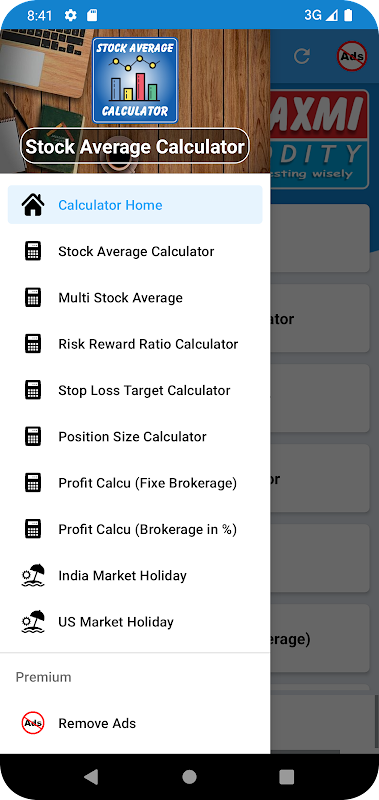Select the Multi Stock Average menu entry
The width and height of the screenshot is (379, 800).
tap(135, 297)
